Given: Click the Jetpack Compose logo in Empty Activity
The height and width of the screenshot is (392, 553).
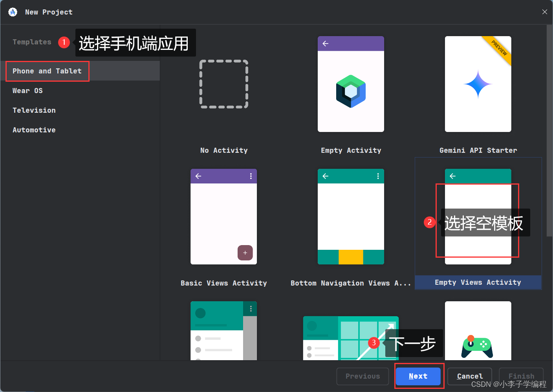Looking at the screenshot, I should (351, 91).
